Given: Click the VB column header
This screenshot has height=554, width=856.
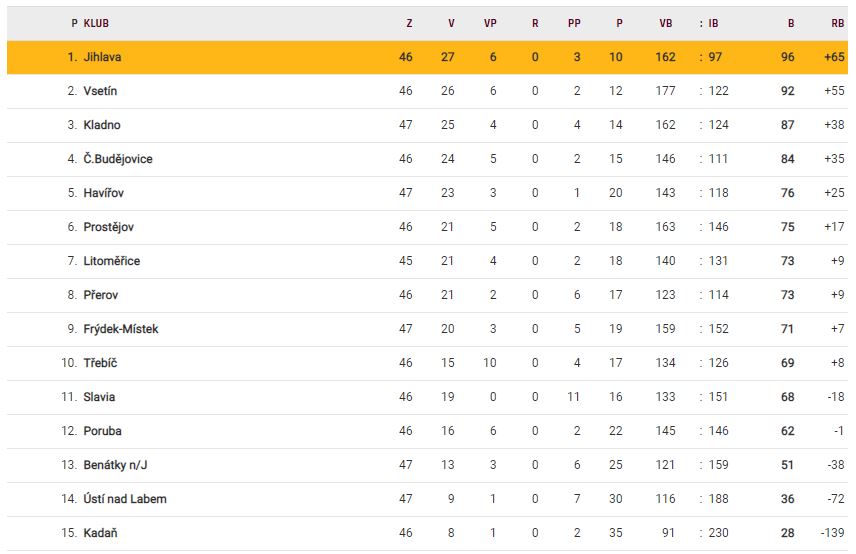Looking at the screenshot, I should click(666, 23).
